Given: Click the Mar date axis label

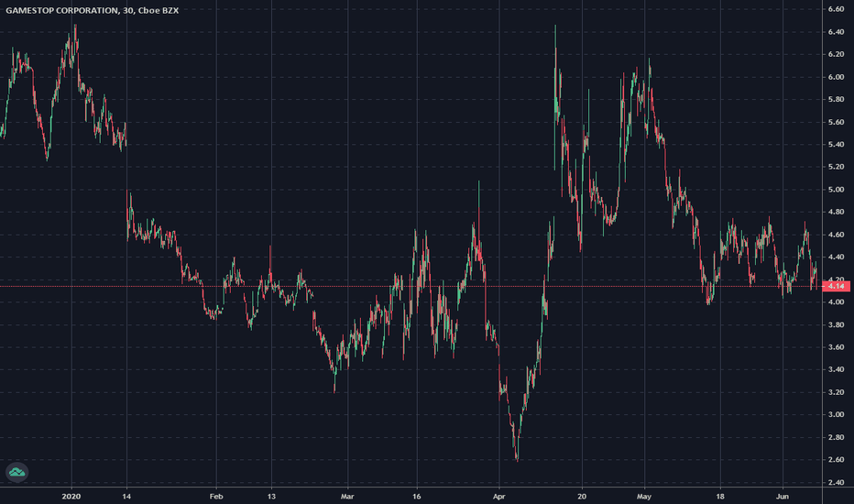Looking at the screenshot, I should click(347, 497).
